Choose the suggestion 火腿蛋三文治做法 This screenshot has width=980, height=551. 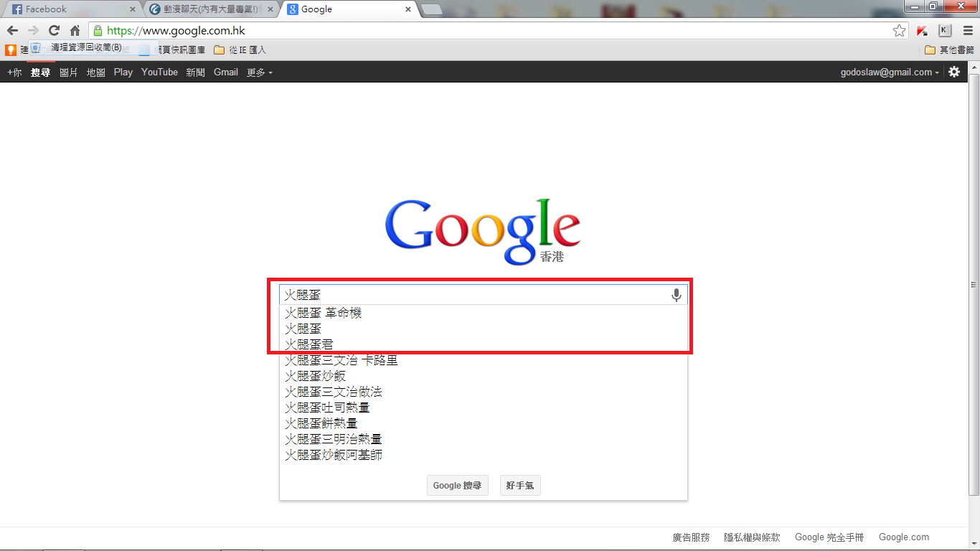click(x=483, y=392)
